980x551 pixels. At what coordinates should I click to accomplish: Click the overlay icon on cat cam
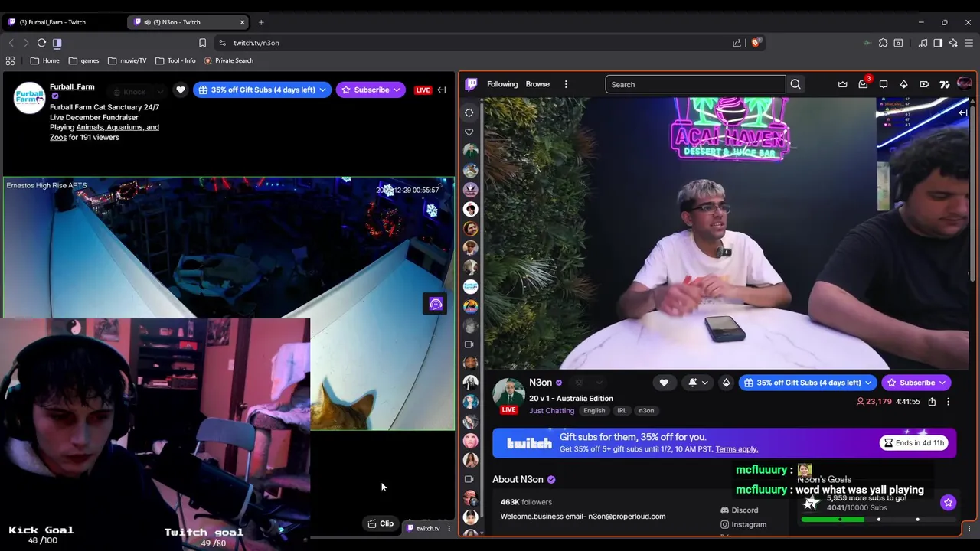tap(436, 305)
